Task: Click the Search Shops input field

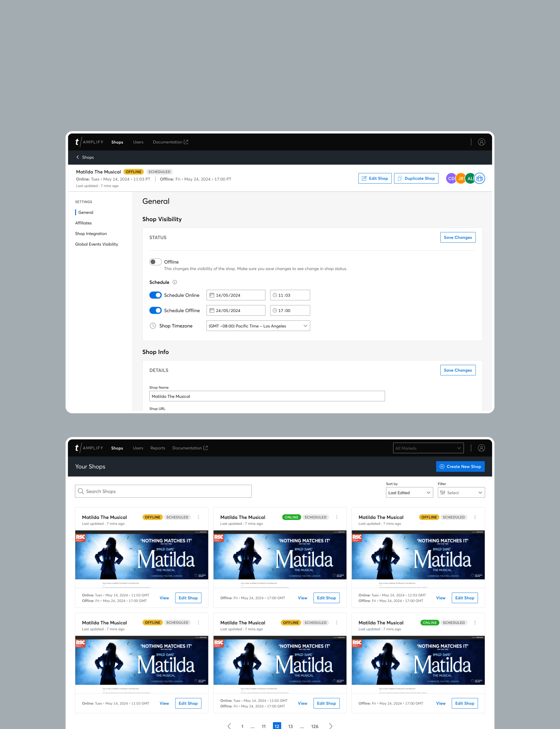Action: click(x=163, y=491)
